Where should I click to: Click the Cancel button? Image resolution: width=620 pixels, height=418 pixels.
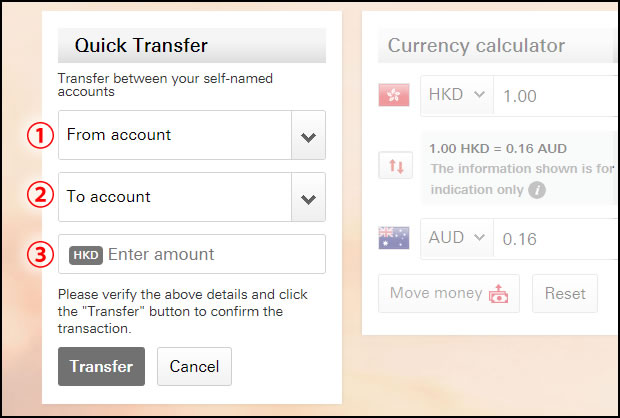point(194,366)
